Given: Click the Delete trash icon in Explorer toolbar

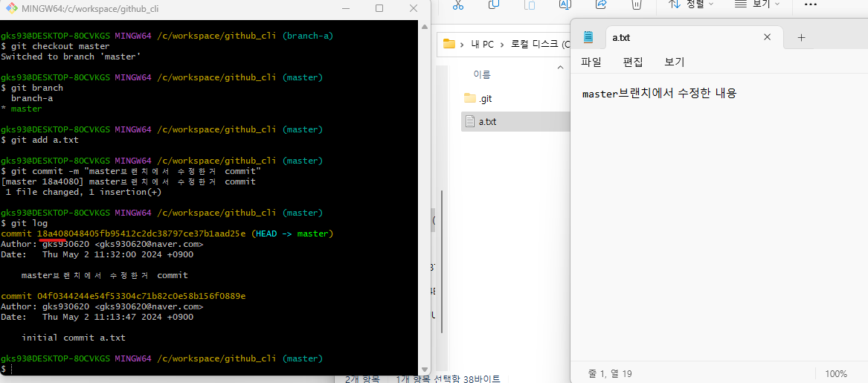Looking at the screenshot, I should [637, 4].
